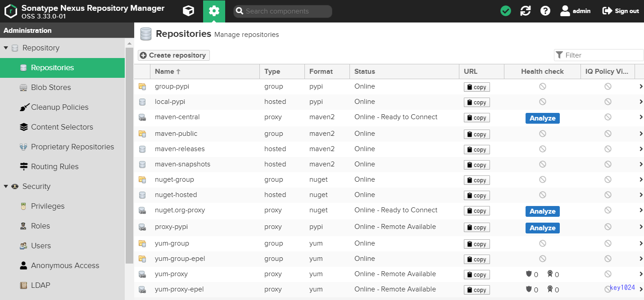
Task: Click the disabled health check icon for group-pypi
Action: (543, 86)
